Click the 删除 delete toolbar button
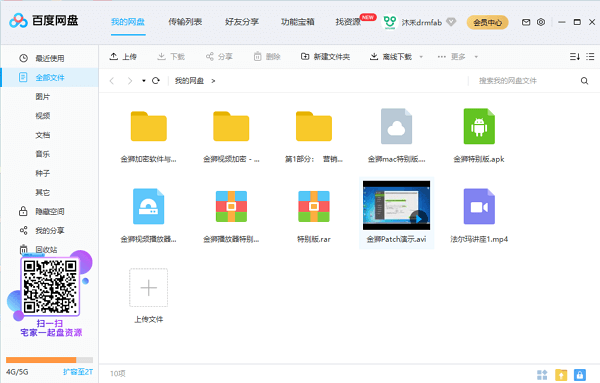This screenshot has height=383, width=600. pyautogui.click(x=267, y=57)
